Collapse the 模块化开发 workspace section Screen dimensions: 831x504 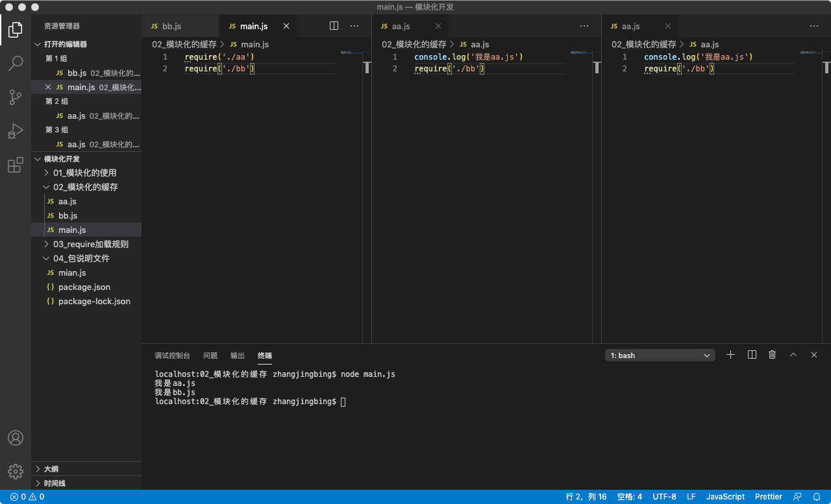[x=86, y=159]
